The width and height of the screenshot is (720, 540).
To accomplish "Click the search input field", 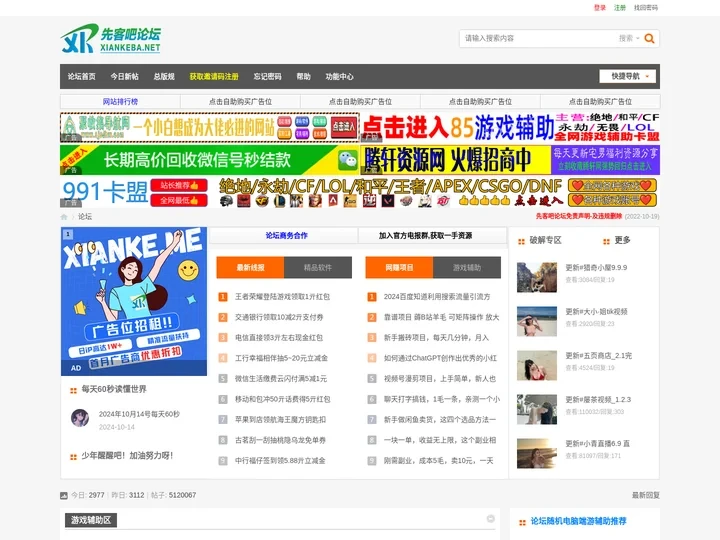I will coord(539,39).
